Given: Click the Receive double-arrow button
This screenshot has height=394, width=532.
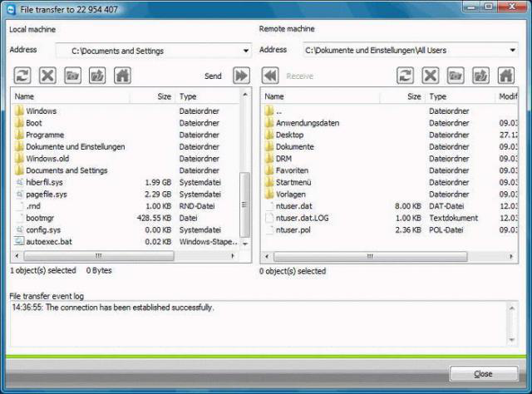Looking at the screenshot, I should [x=270, y=76].
